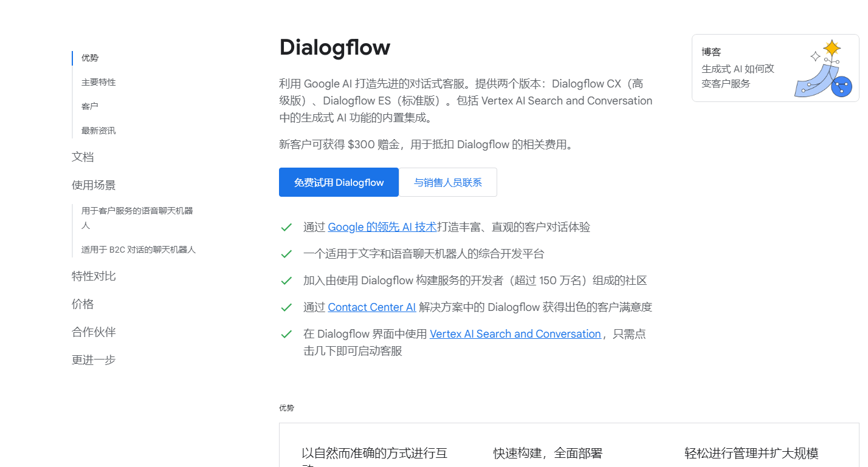The image size is (868, 467).
Task: Click the checkmark beside comprehensive platform item
Action: 286,254
